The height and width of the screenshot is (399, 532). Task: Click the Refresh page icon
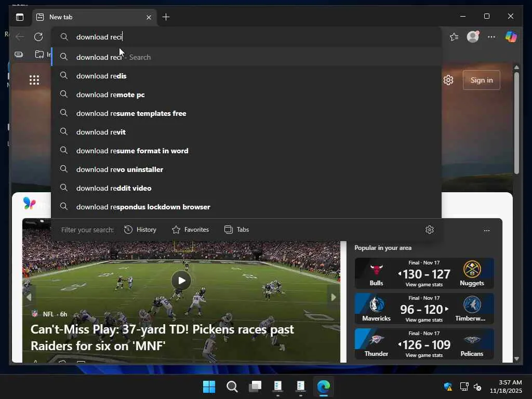[38, 37]
